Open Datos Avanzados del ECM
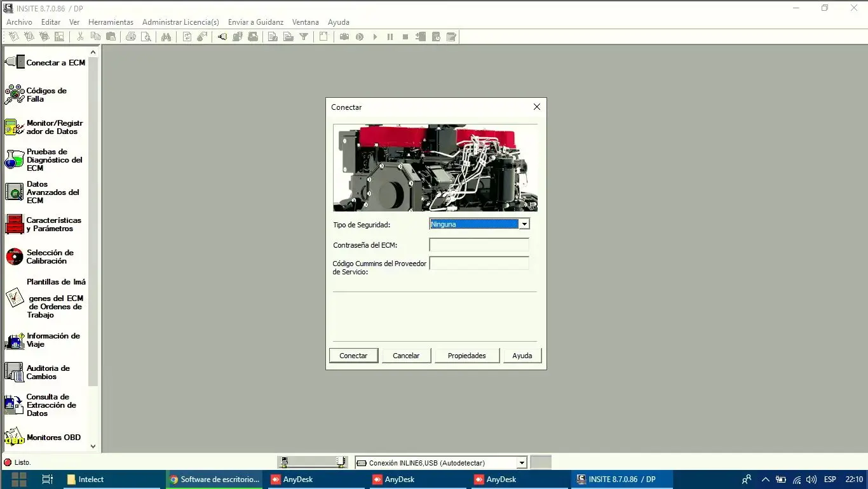This screenshot has height=489, width=868. click(x=42, y=192)
